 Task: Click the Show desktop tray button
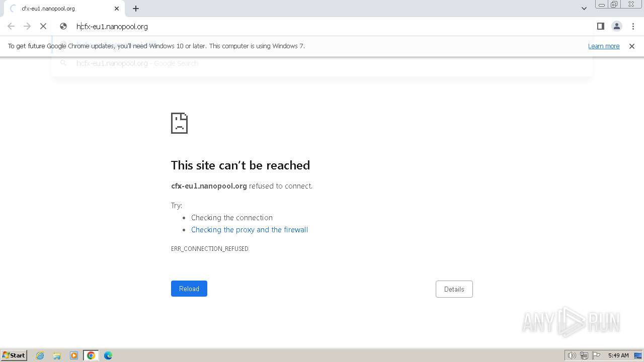point(638,355)
